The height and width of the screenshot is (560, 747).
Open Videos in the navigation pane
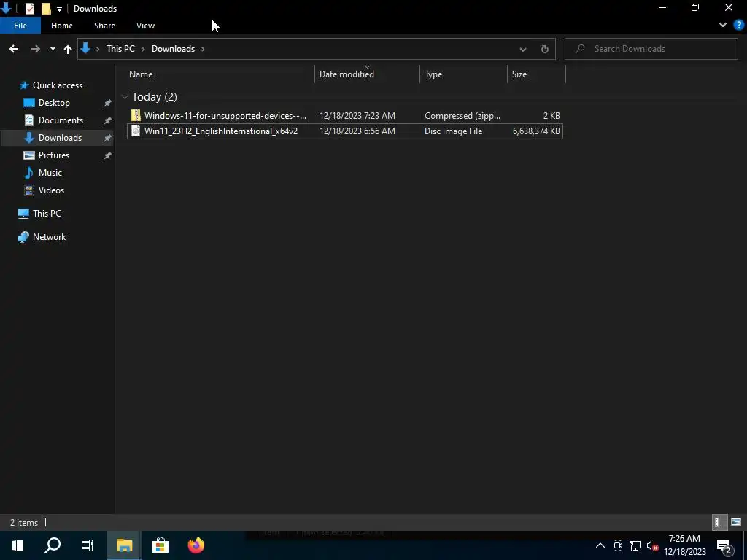click(51, 190)
